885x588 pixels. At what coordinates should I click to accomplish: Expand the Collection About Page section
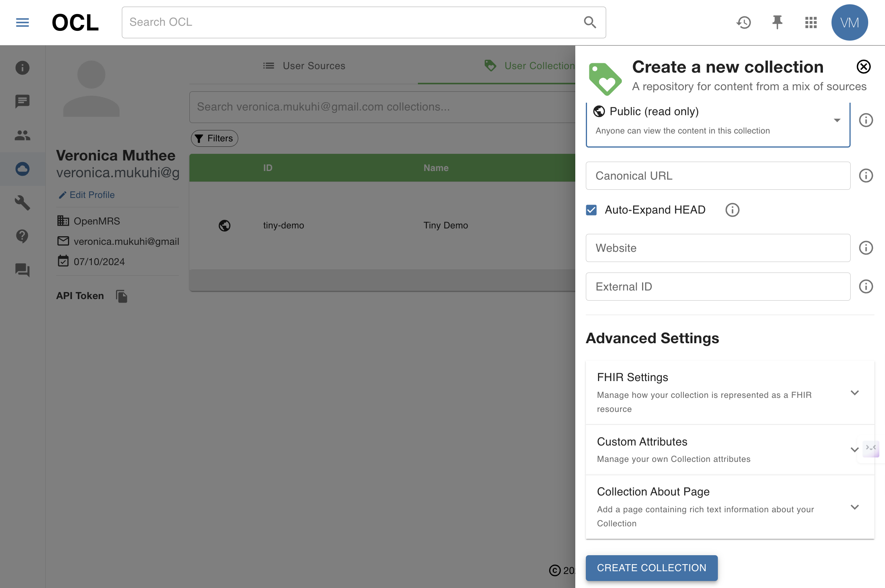(x=730, y=507)
